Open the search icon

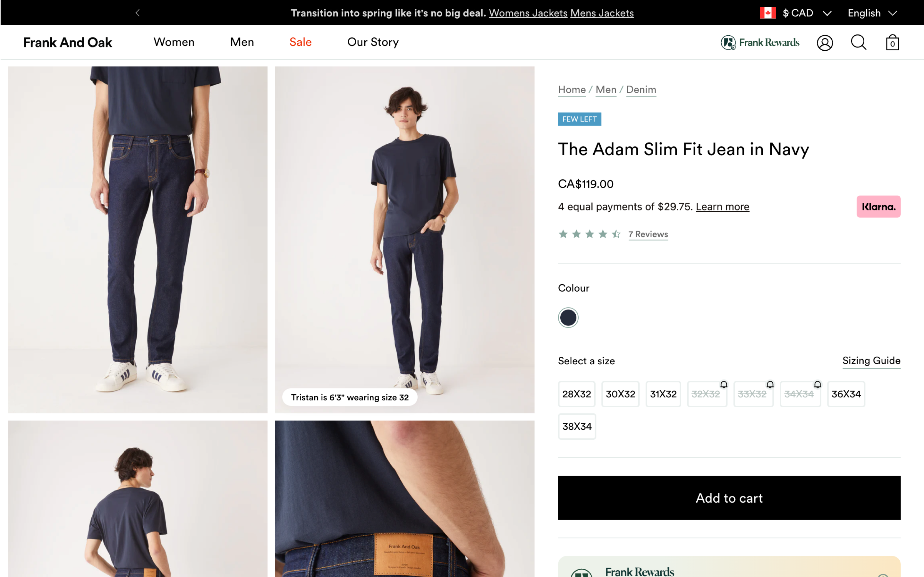click(858, 42)
